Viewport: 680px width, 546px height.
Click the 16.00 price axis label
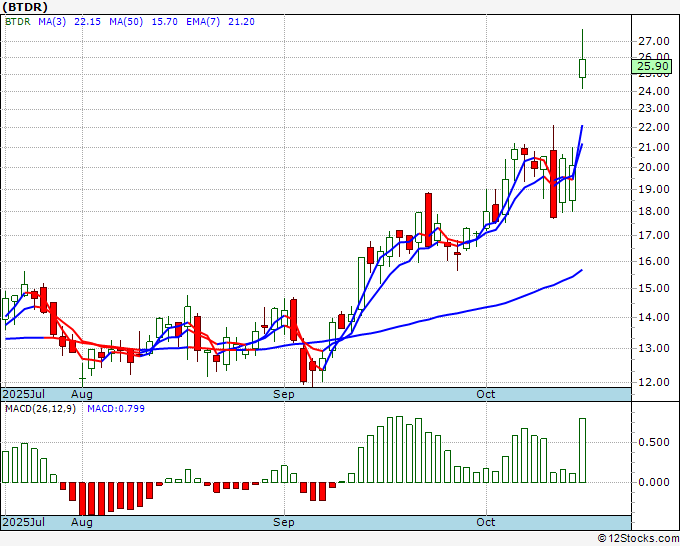pos(654,262)
